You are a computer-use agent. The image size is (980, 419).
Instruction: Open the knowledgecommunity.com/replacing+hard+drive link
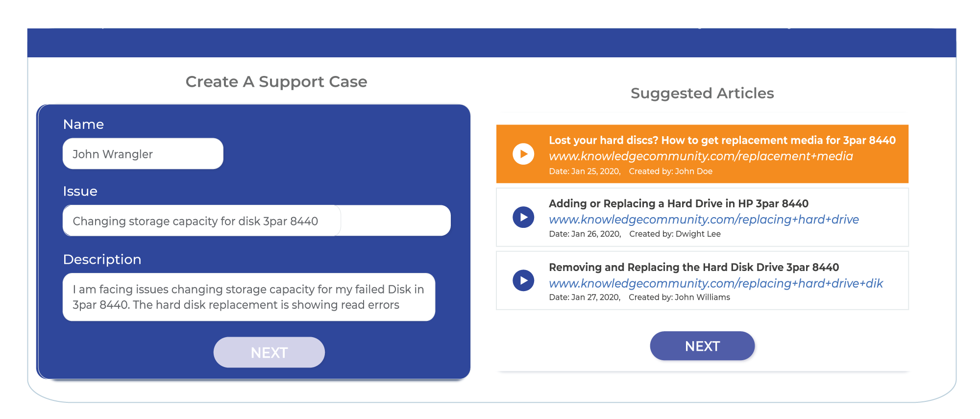click(x=704, y=220)
